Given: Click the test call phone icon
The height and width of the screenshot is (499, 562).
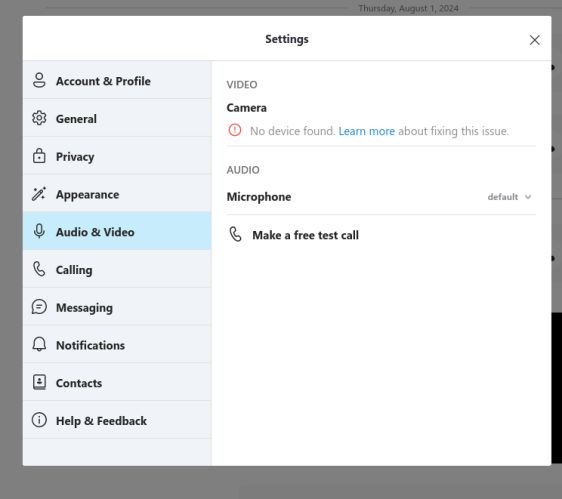Looking at the screenshot, I should pos(235,235).
